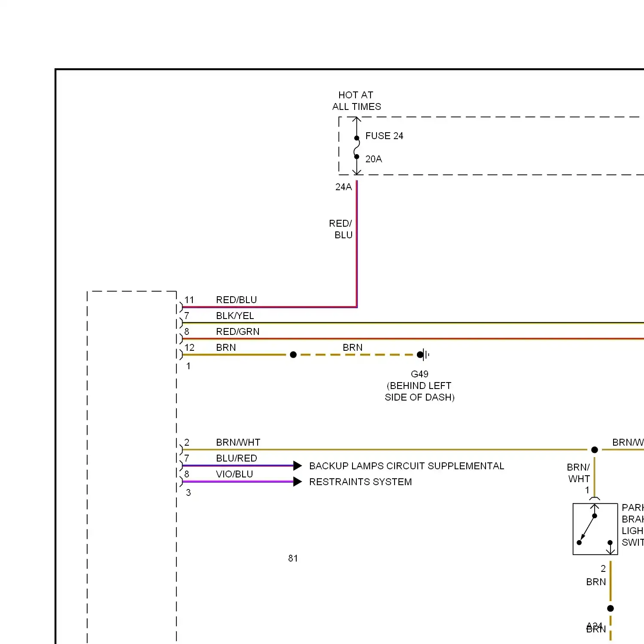This screenshot has width=644, height=644.
Task: Click the splice dot below the switch BRN wire
Action: tap(611, 608)
